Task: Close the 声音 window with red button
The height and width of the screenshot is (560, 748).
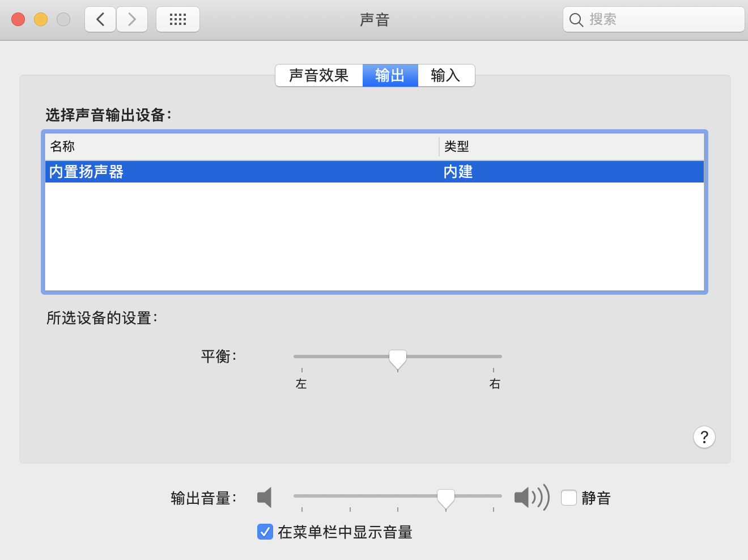Action: coord(18,19)
